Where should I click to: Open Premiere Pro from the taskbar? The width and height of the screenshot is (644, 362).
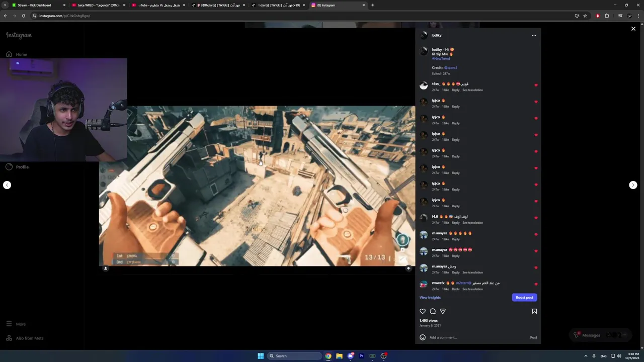(x=361, y=356)
